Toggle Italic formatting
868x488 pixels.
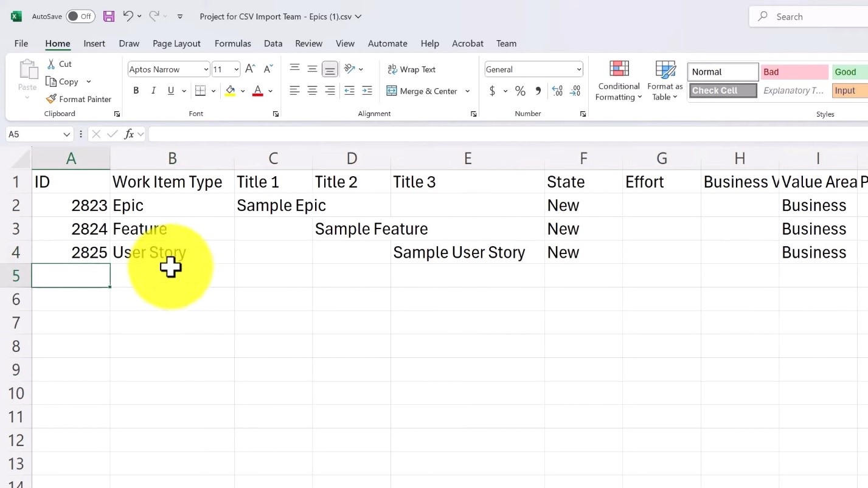pos(153,91)
